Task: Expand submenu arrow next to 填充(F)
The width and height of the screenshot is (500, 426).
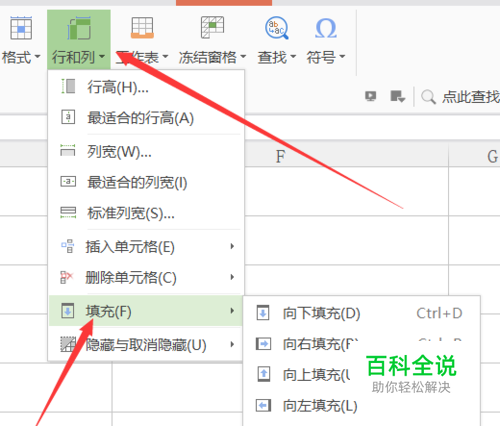Action: pos(232,311)
